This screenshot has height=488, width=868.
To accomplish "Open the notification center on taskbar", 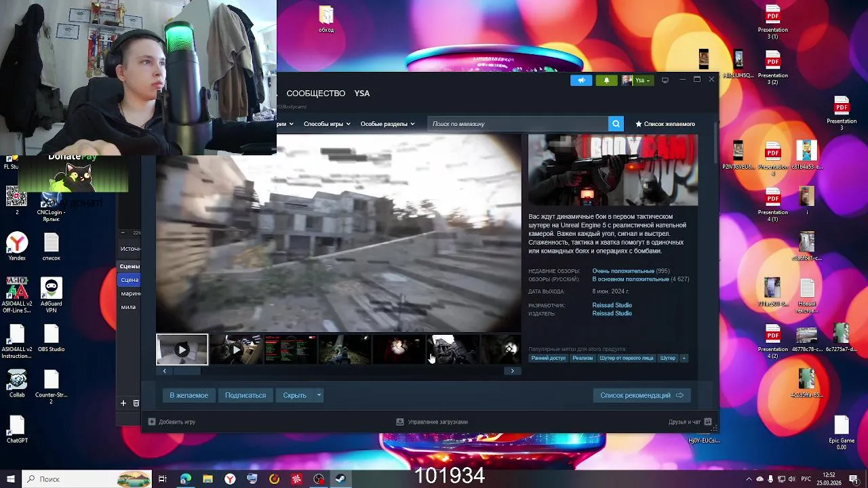I will [x=854, y=479].
